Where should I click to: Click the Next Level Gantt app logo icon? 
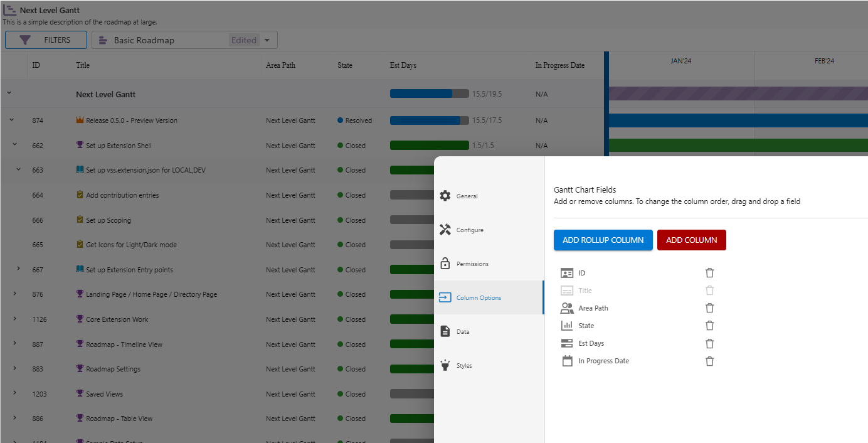(10, 9)
